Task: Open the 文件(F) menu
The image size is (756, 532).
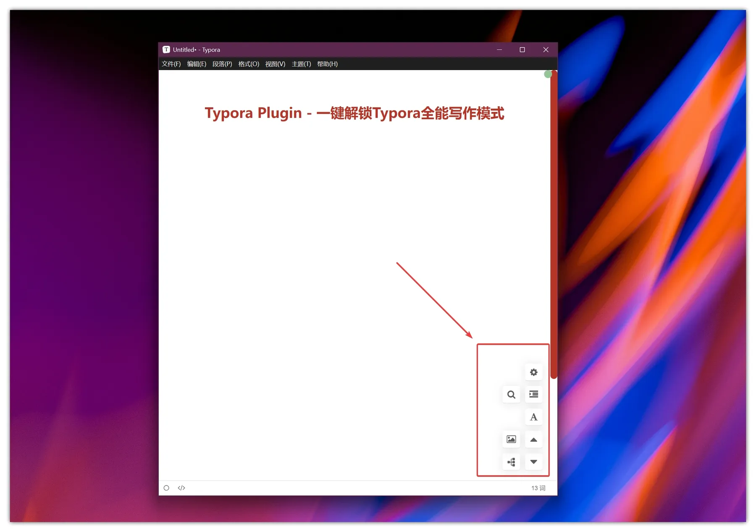Action: pyautogui.click(x=171, y=64)
